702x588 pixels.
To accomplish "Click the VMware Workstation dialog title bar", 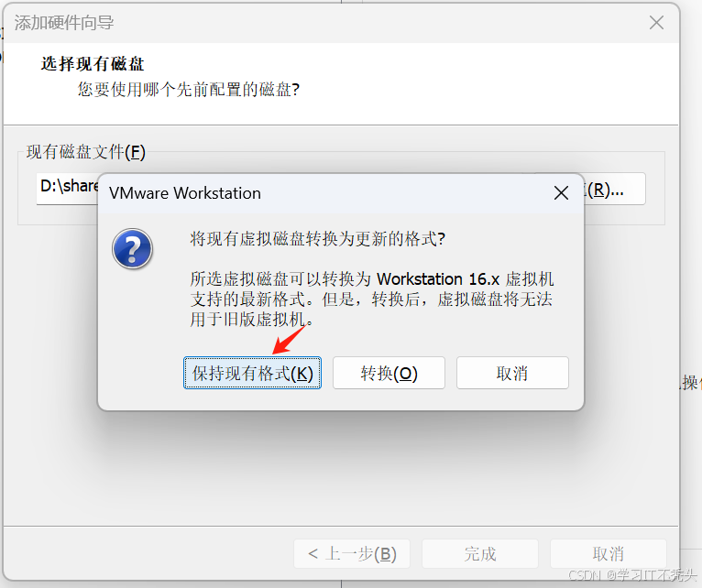I will (x=327, y=193).
